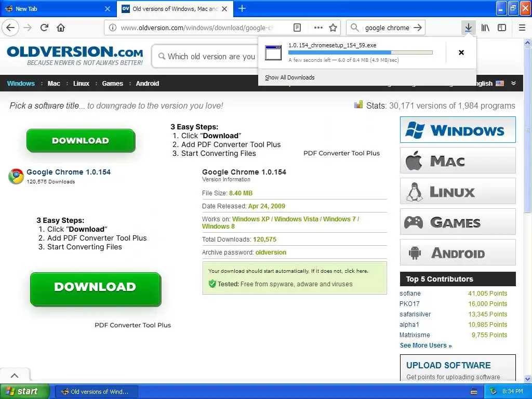Screen dimensions: 532x399
Task: Click scrollbar down arrow
Action: (x=527, y=379)
